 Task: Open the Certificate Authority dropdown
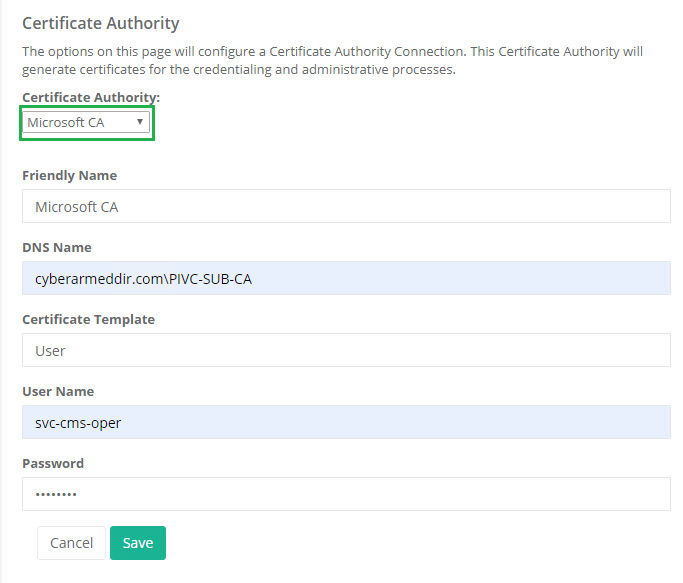click(86, 122)
